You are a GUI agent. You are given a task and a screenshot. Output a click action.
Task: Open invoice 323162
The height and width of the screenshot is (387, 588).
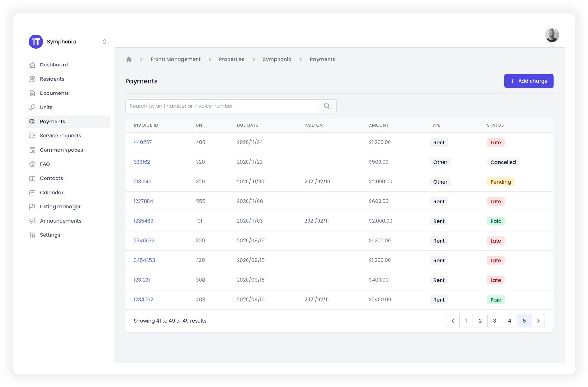[x=142, y=162]
